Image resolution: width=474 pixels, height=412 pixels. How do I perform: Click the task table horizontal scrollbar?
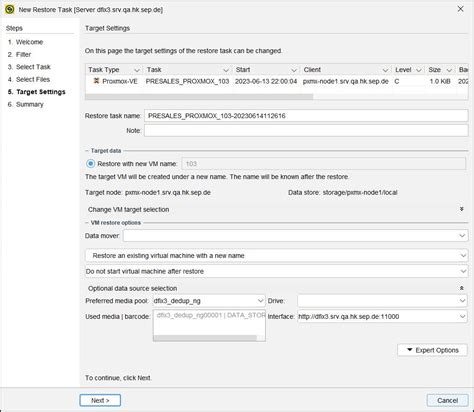[199, 97]
